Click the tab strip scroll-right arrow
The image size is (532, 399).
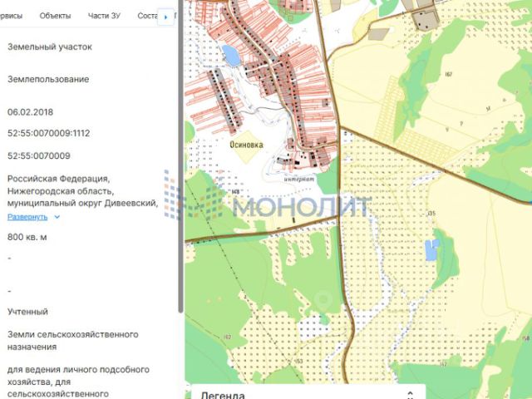pos(165,17)
